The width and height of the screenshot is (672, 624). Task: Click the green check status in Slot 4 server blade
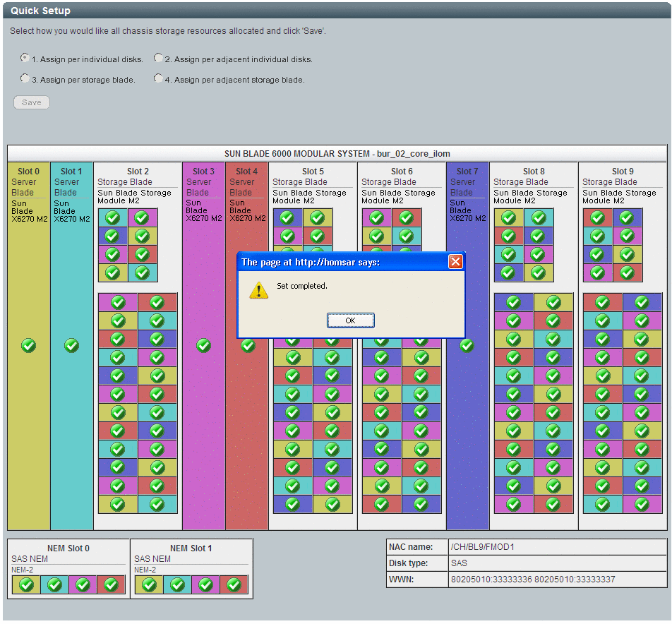click(248, 345)
